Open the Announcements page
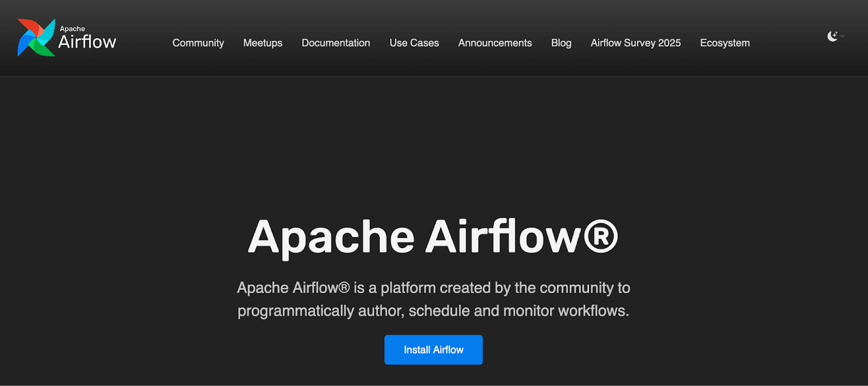The width and height of the screenshot is (868, 386). tap(495, 43)
